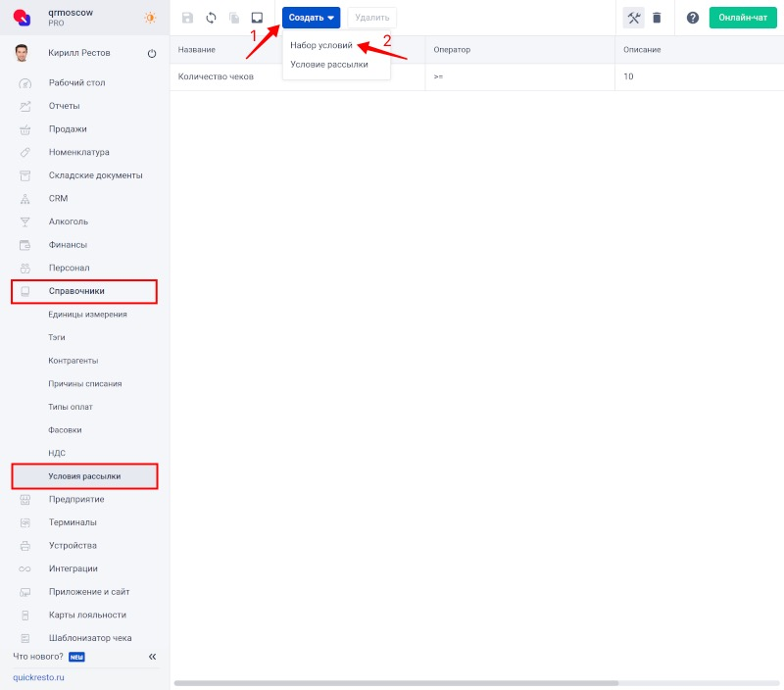
Task: Toggle the sun theme switch icon
Action: tap(150, 18)
